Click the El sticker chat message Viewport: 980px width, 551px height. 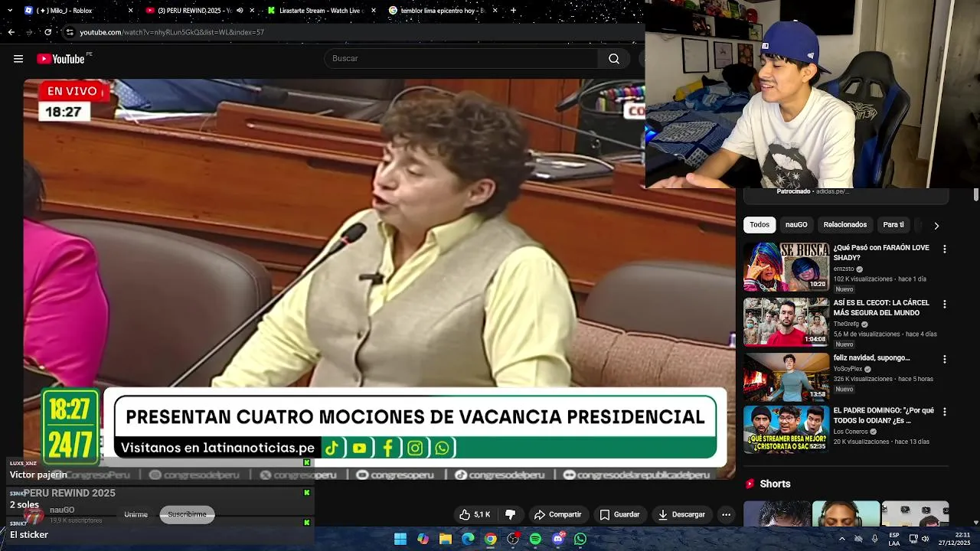pyautogui.click(x=29, y=535)
